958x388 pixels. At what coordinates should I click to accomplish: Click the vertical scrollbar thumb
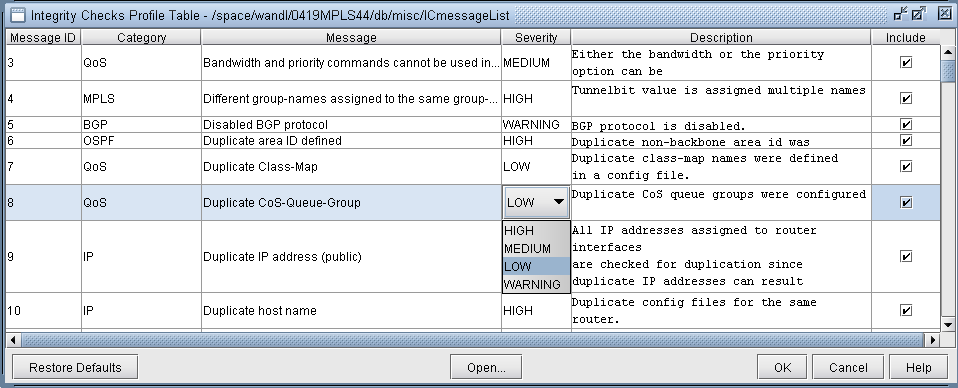948,70
